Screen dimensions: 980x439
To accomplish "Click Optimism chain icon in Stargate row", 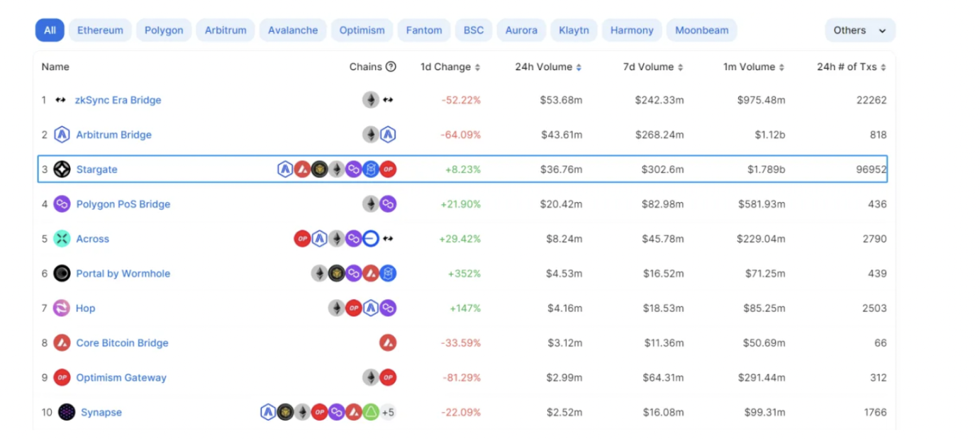I will [388, 170].
